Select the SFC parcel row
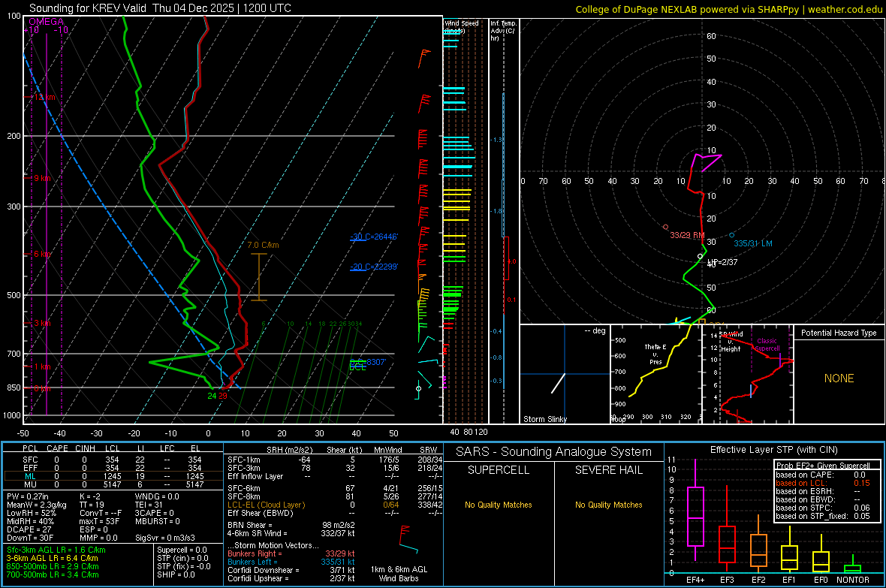Screen dimensions: 886x588 (113, 460)
